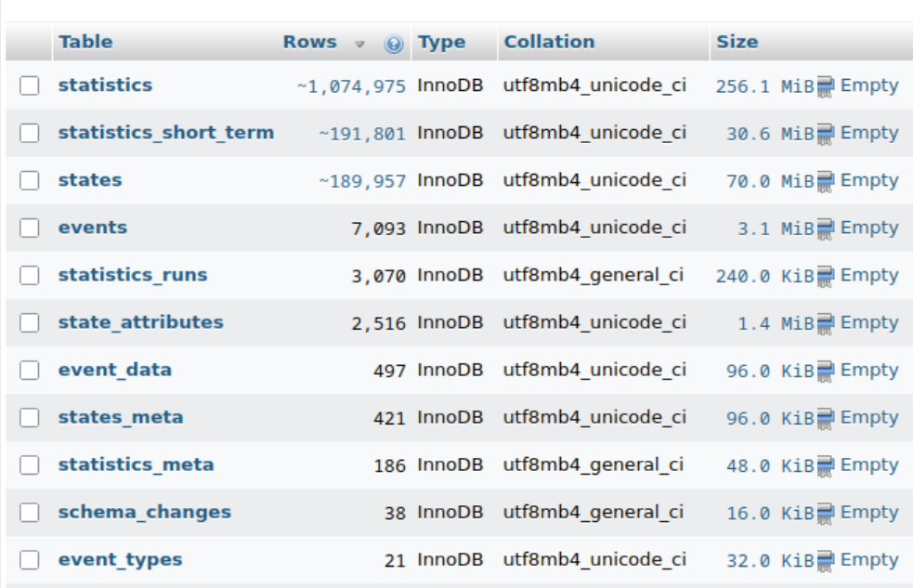Sort tables by Size column
Viewport: 913px width, 588px height.
[737, 42]
